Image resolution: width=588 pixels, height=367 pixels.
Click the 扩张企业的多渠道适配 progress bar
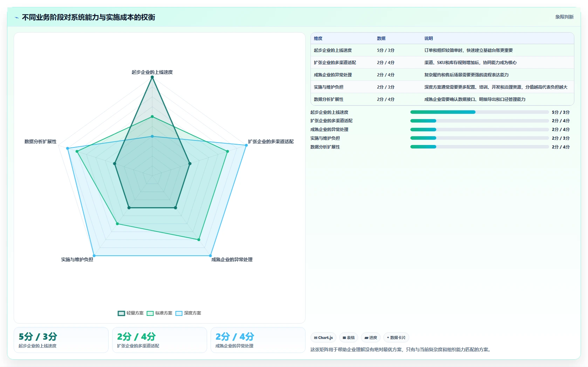point(479,121)
